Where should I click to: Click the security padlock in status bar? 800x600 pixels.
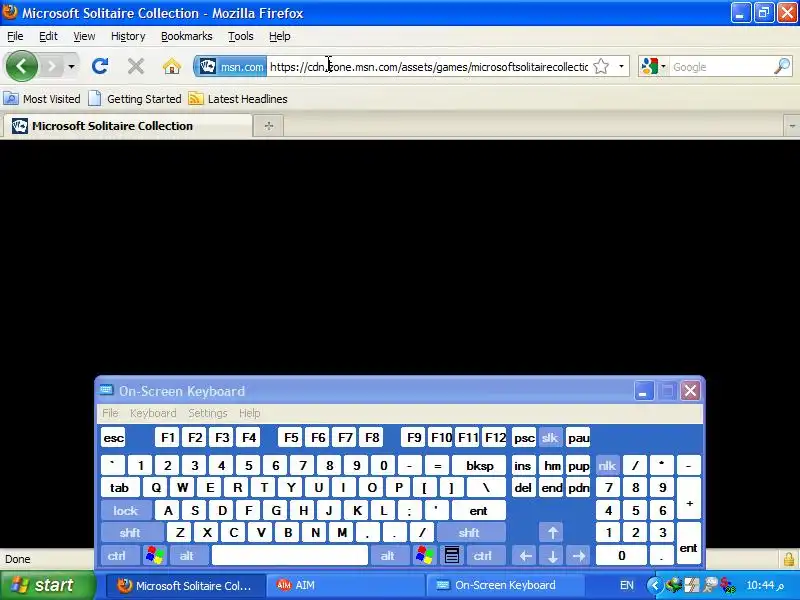pyautogui.click(x=789, y=559)
